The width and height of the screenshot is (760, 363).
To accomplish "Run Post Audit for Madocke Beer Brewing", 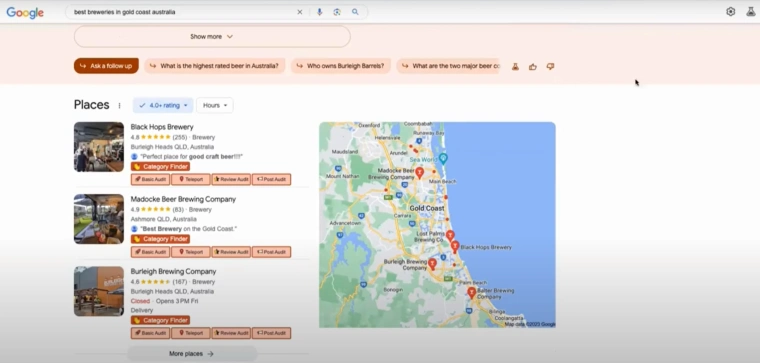I will (271, 252).
